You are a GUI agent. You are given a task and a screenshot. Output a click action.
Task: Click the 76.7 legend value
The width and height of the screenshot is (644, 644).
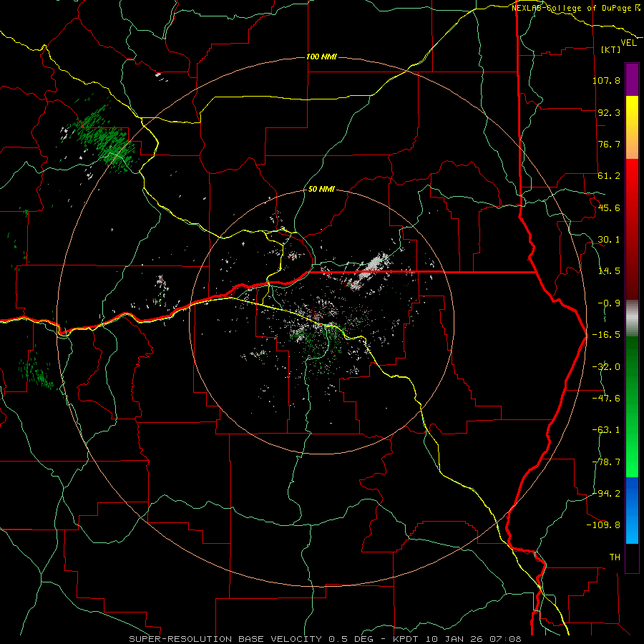point(609,144)
